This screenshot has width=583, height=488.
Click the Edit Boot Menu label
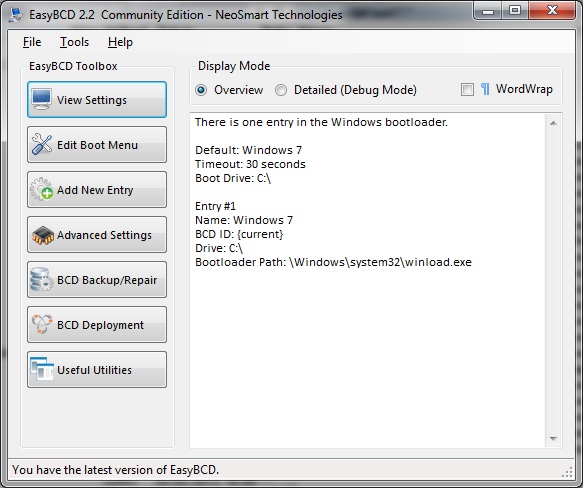point(97,145)
